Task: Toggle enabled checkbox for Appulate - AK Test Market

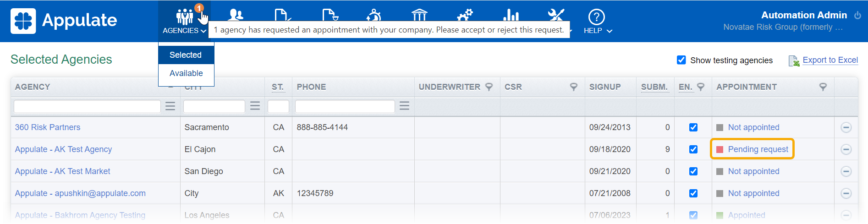Action: pyautogui.click(x=693, y=171)
